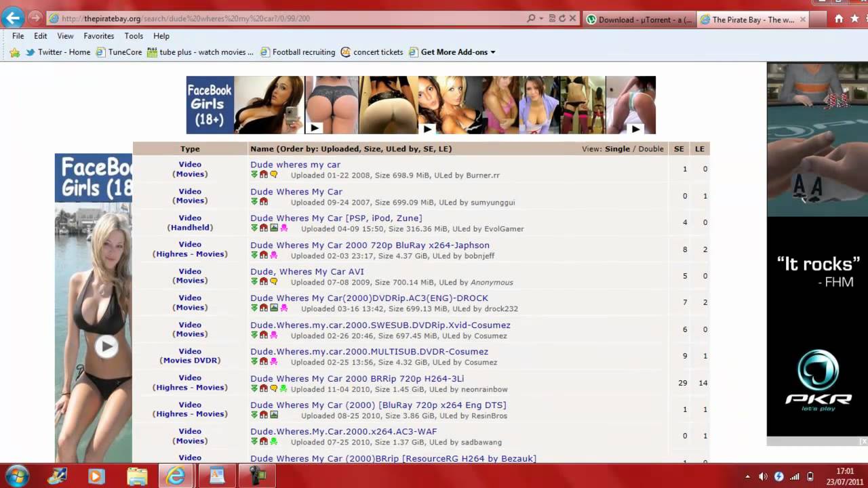868x488 pixels.
Task: Open the File menu
Action: point(18,36)
